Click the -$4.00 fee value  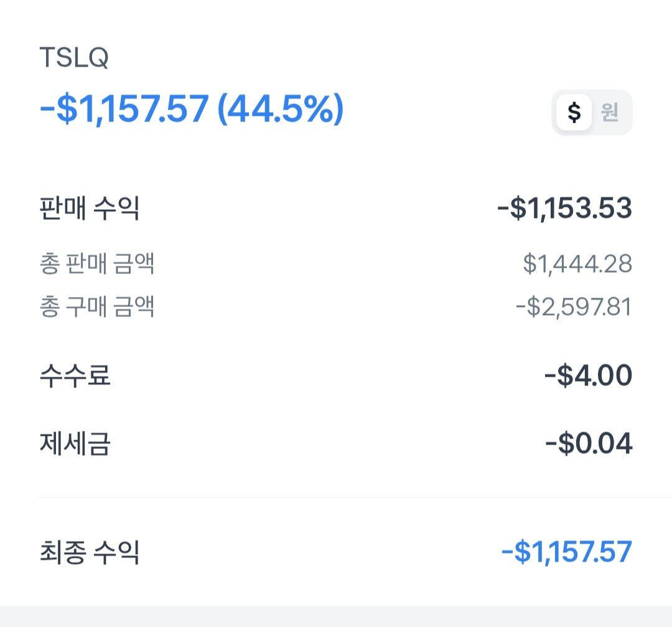[x=588, y=375]
